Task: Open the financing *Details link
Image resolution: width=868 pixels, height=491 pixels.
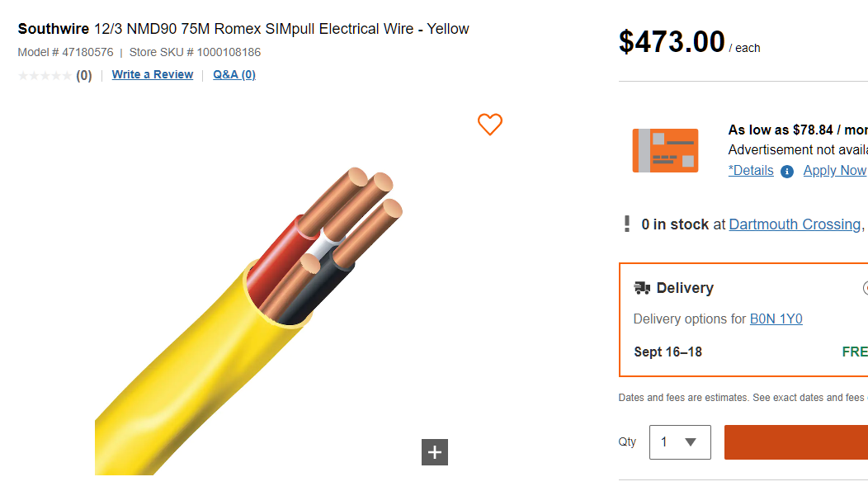Action: pos(751,171)
